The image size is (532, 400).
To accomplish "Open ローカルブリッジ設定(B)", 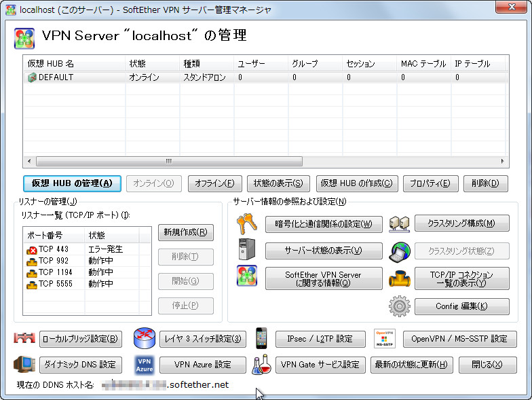I will point(81,340).
